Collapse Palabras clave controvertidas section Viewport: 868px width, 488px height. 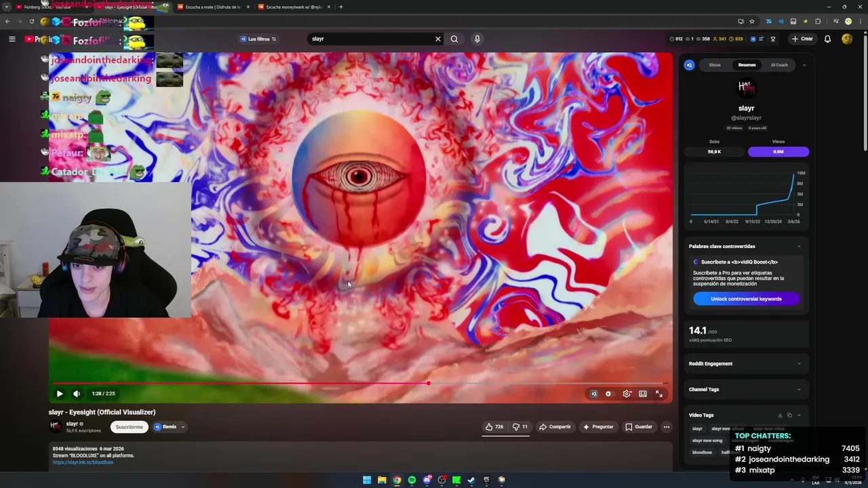[x=799, y=246]
